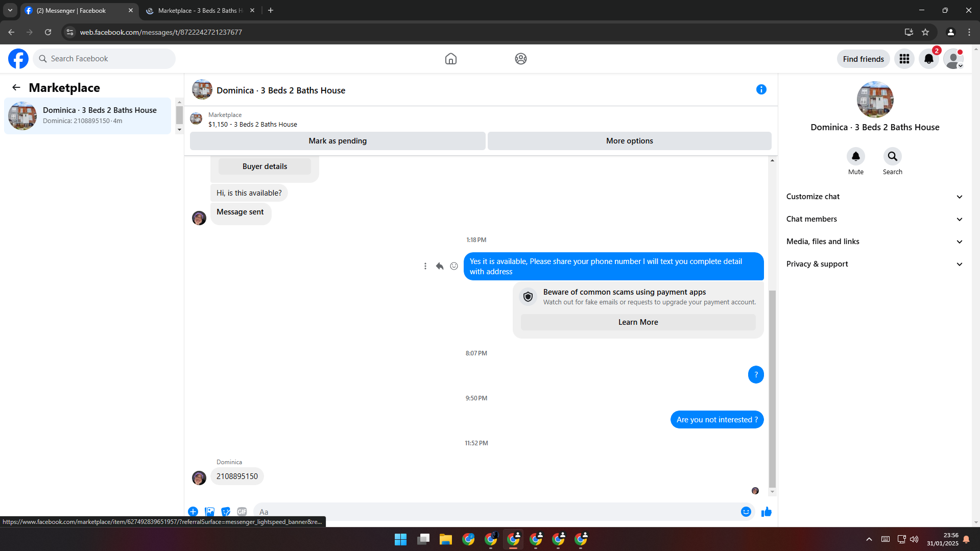Choose a sticker in composer
The image size is (980, 551).
pyautogui.click(x=226, y=512)
